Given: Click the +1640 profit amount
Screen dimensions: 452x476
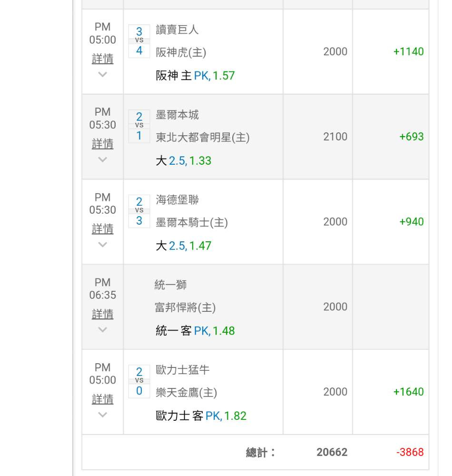Looking at the screenshot, I should (408, 392).
